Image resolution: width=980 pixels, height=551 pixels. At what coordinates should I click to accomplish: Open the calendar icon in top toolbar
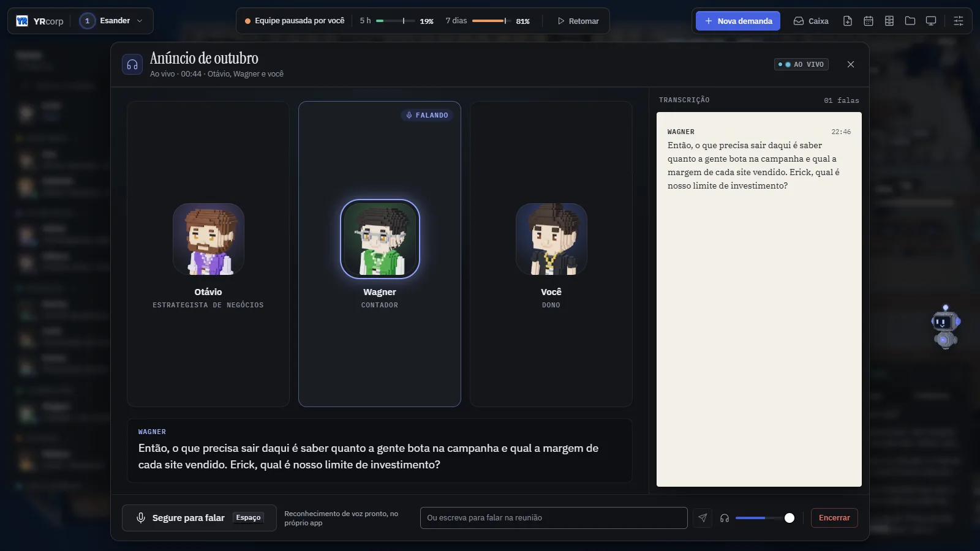[869, 21]
